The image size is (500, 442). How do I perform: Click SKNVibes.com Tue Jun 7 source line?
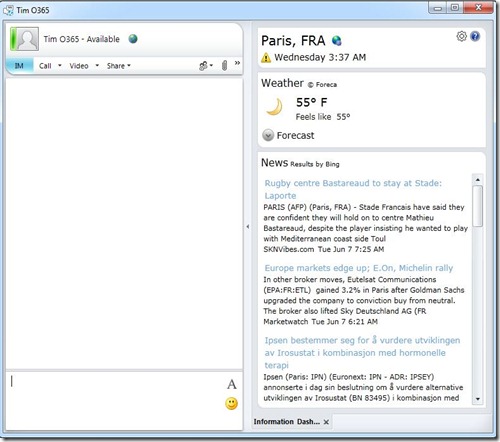pyautogui.click(x=324, y=249)
